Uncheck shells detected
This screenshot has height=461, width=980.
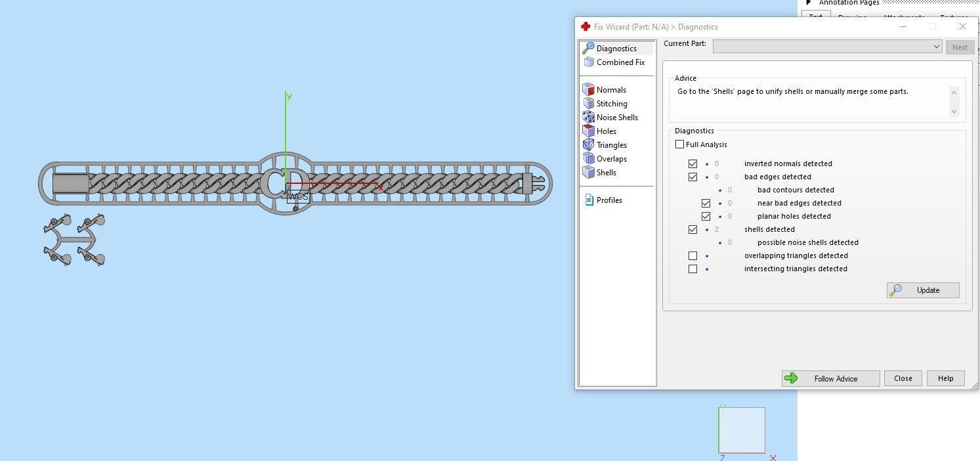pos(692,229)
